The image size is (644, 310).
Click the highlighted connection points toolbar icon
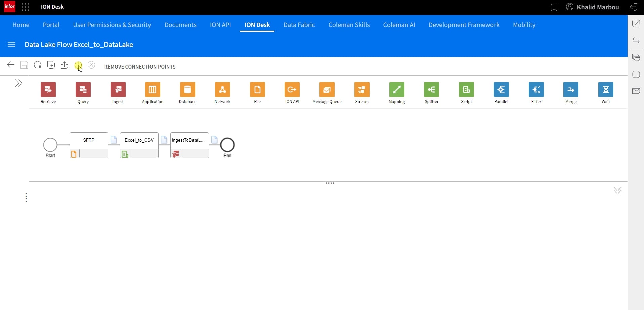tap(78, 65)
